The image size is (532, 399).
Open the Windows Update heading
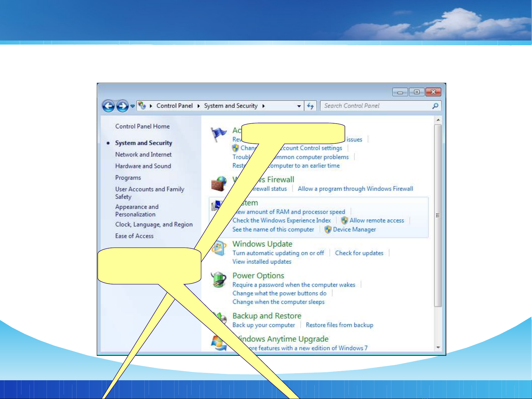coord(262,244)
